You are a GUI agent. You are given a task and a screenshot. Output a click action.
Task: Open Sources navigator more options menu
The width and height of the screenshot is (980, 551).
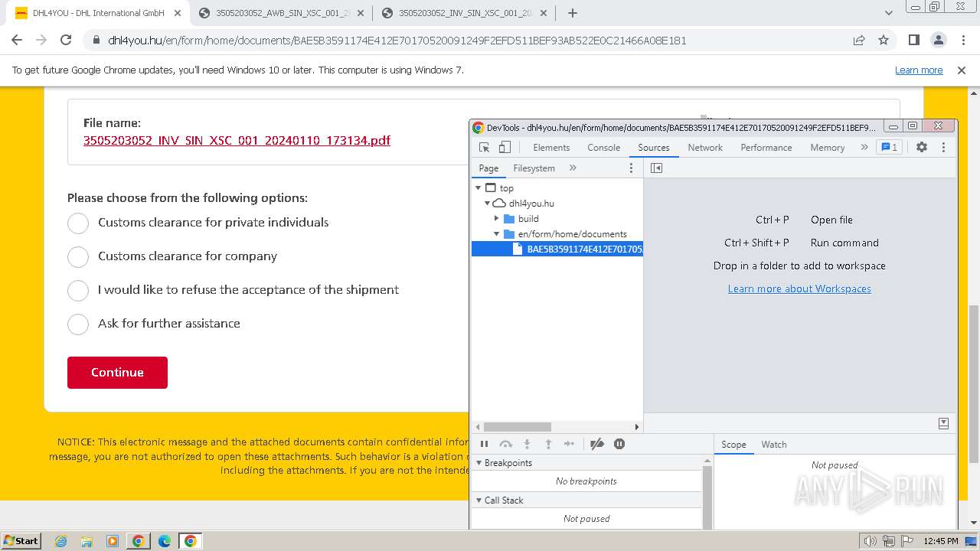coord(631,168)
